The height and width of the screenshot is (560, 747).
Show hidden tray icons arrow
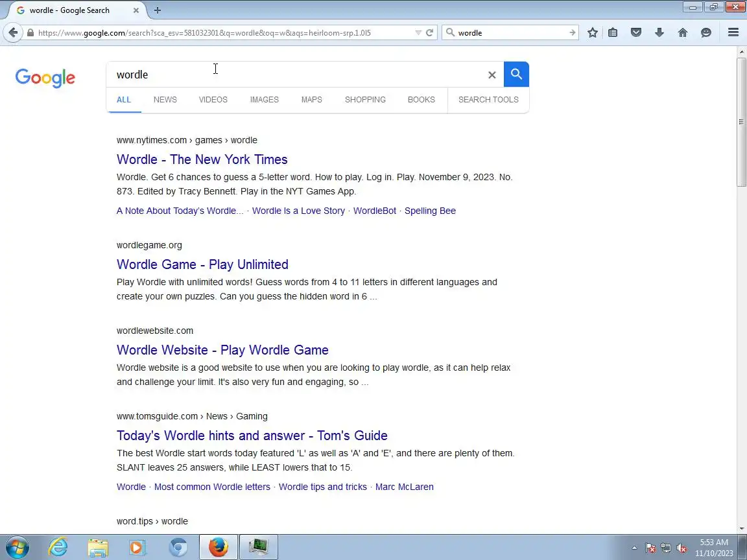pos(634,548)
